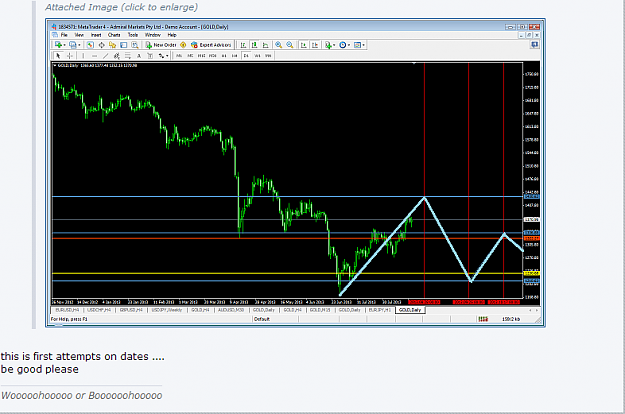Expand the arrows tool dropdown arrow
Image resolution: width=625 pixels, height=414 pixels.
(x=167, y=56)
